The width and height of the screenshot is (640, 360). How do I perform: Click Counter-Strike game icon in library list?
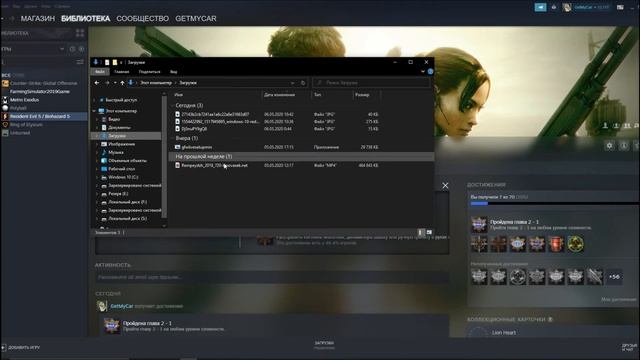[5, 83]
